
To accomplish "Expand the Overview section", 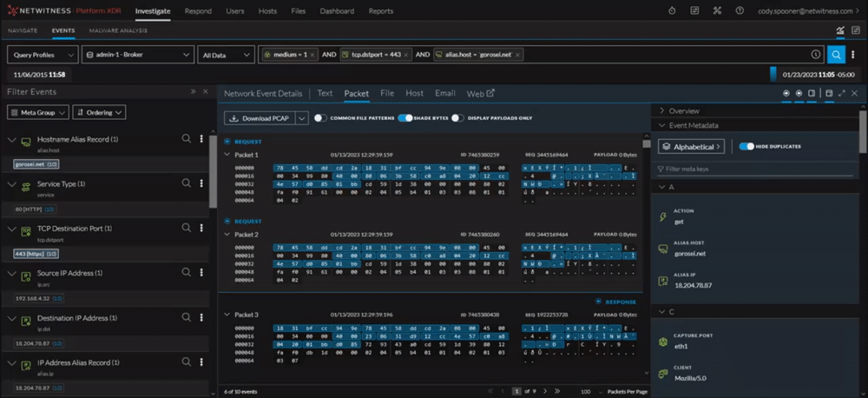I will 684,111.
